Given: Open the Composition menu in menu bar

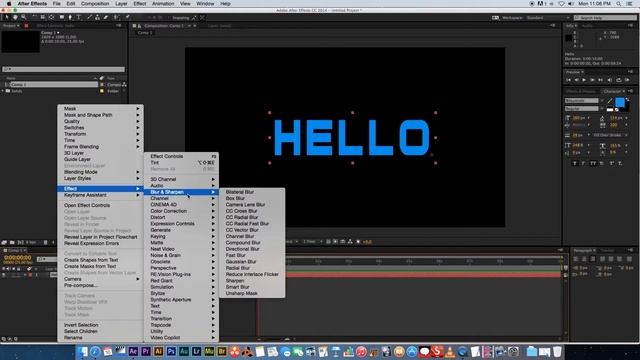Looking at the screenshot, I should click(x=95, y=4).
